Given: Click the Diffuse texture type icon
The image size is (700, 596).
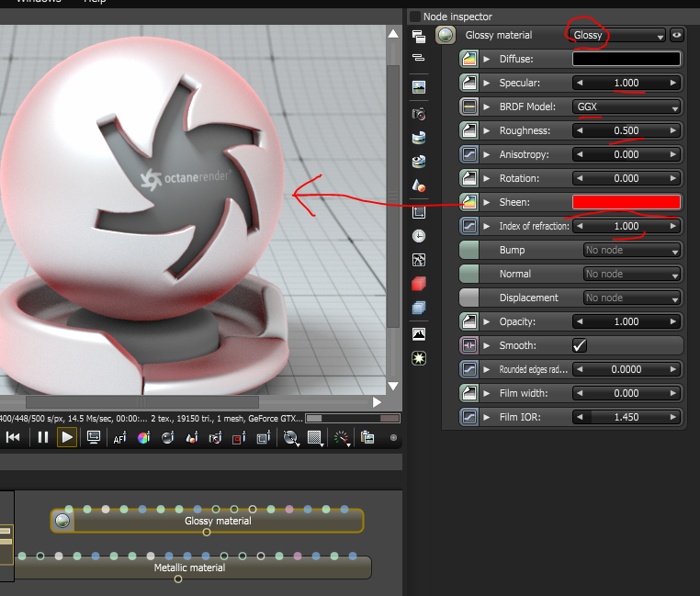Looking at the screenshot, I should click(x=469, y=59).
